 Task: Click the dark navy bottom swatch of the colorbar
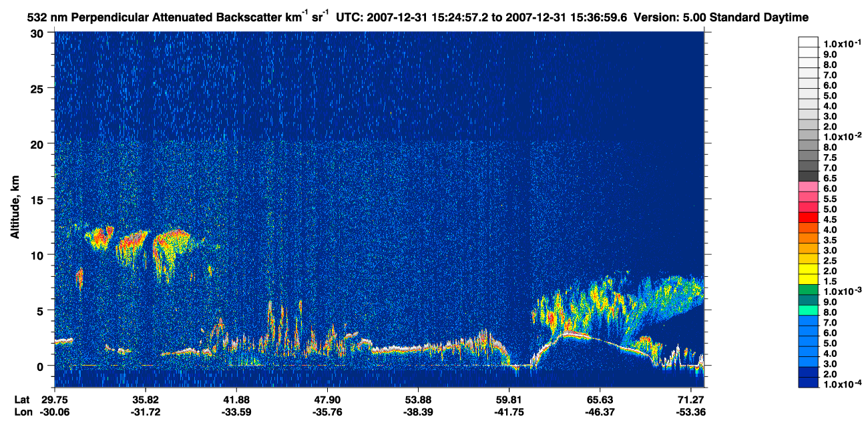[808, 382]
